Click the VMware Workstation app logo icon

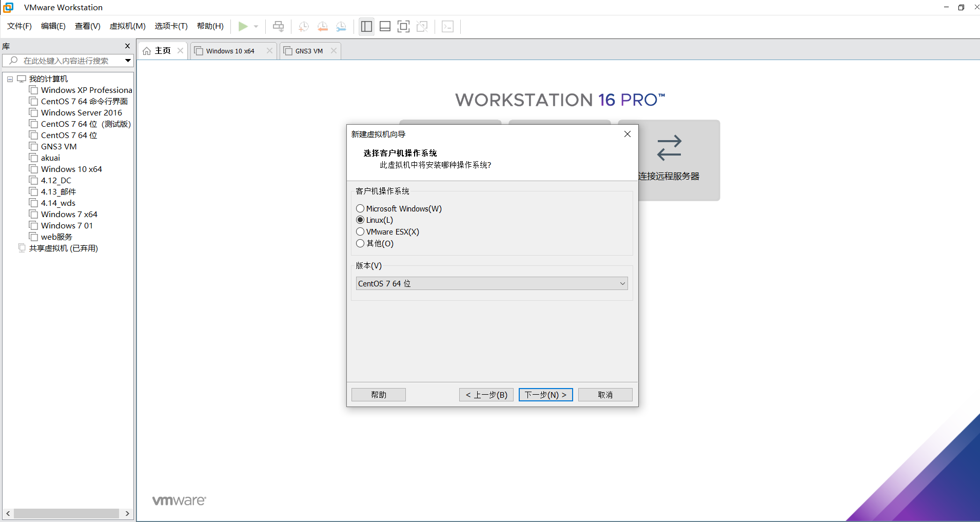(x=8, y=7)
